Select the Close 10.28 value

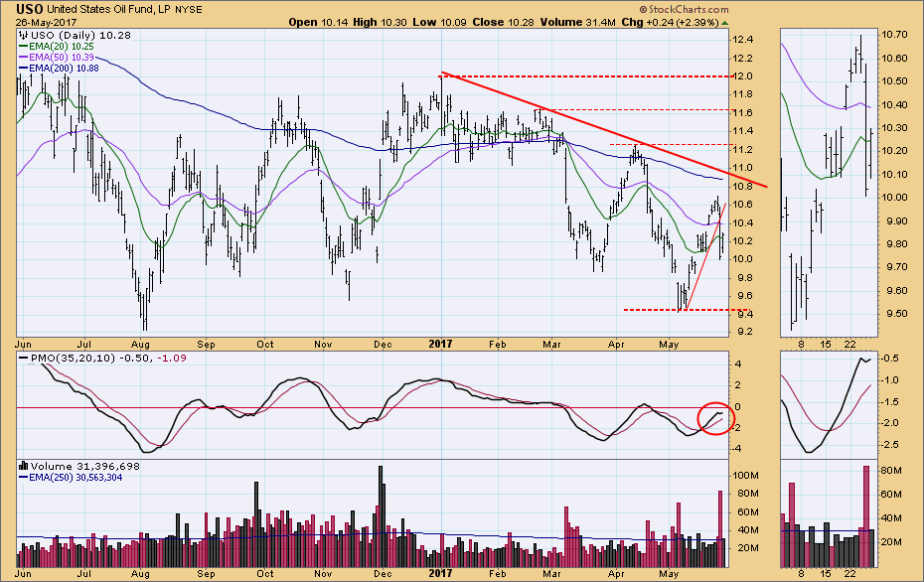click(x=504, y=23)
